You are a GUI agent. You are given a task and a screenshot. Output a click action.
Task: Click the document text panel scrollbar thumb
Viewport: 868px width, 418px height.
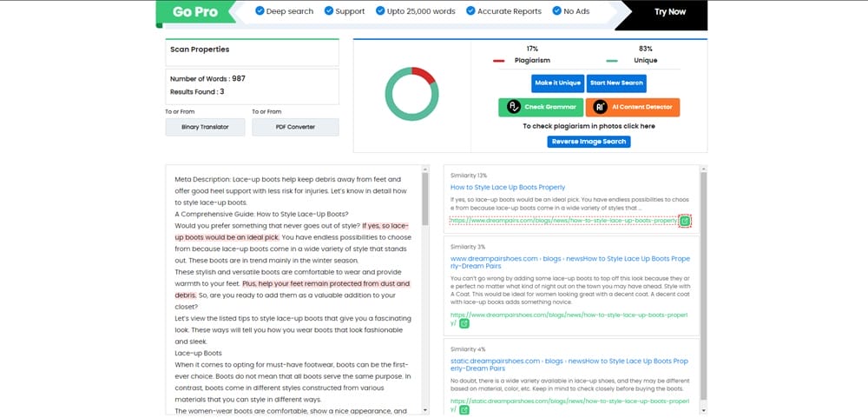425,198
